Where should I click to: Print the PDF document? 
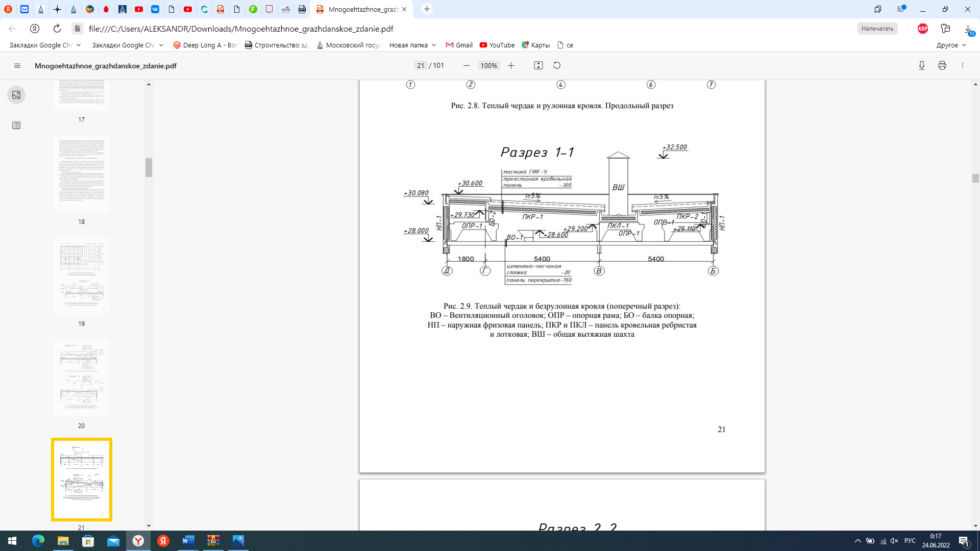tap(942, 65)
